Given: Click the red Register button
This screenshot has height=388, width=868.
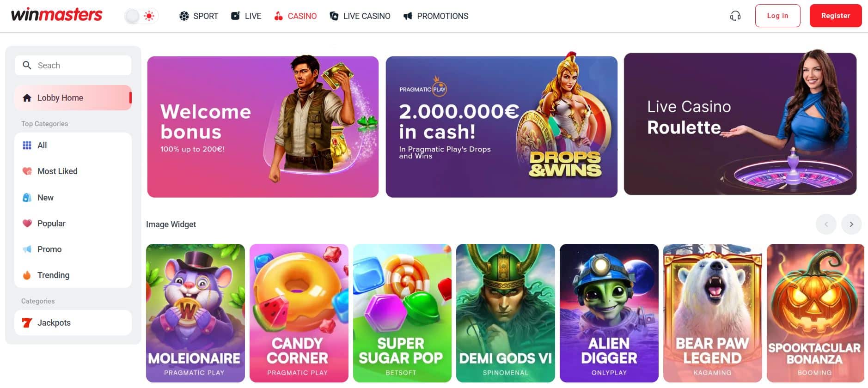Looking at the screenshot, I should 836,16.
